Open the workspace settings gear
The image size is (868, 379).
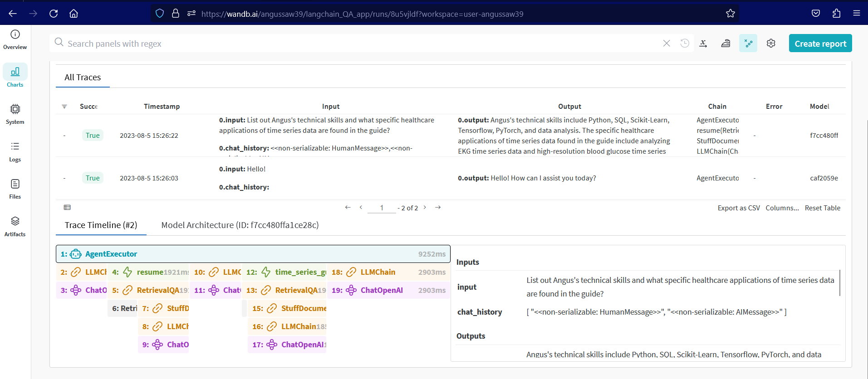pyautogui.click(x=771, y=44)
